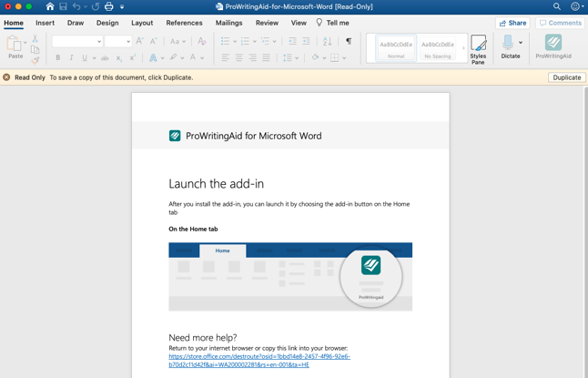Click the Share button
Image resolution: width=588 pixels, height=378 pixels.
pos(512,23)
